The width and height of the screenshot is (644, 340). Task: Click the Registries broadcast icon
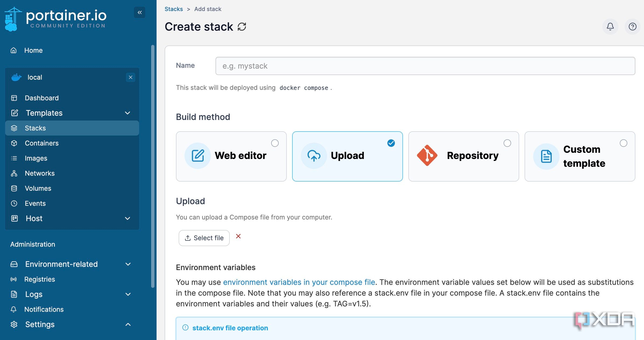pos(13,279)
